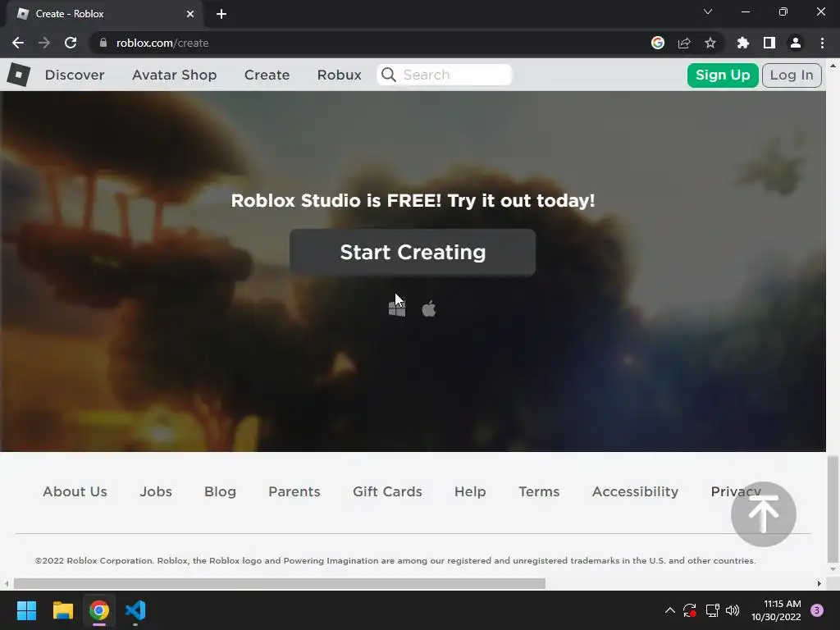
Task: Click the sync status tray icon
Action: tap(689, 610)
